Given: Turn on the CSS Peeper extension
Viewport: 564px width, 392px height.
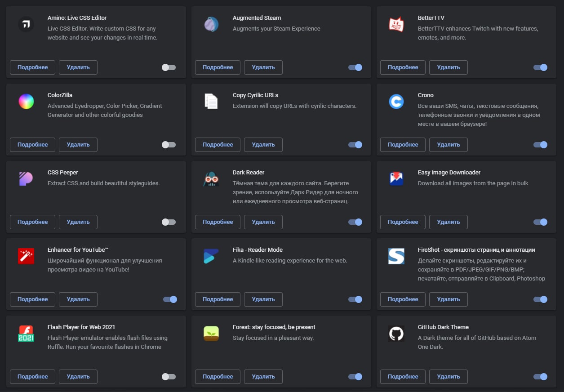Looking at the screenshot, I should click(169, 222).
